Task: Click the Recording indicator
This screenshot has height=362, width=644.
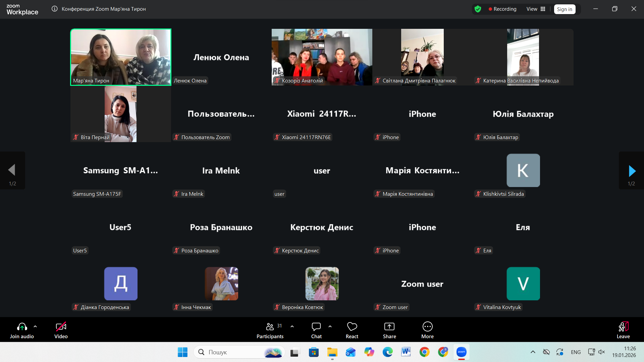Action: (502, 9)
